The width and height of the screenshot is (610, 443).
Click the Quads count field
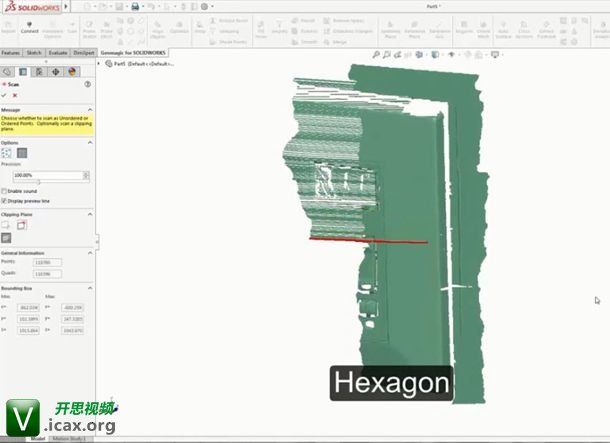click(47, 274)
